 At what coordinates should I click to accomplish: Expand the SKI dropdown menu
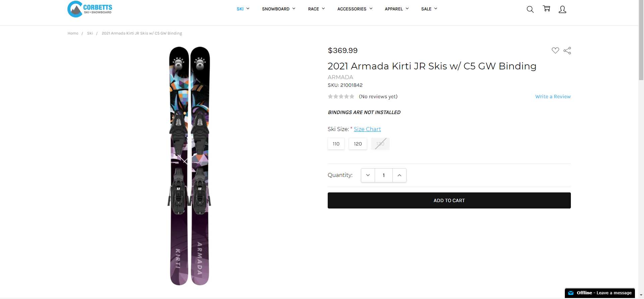[x=243, y=9]
